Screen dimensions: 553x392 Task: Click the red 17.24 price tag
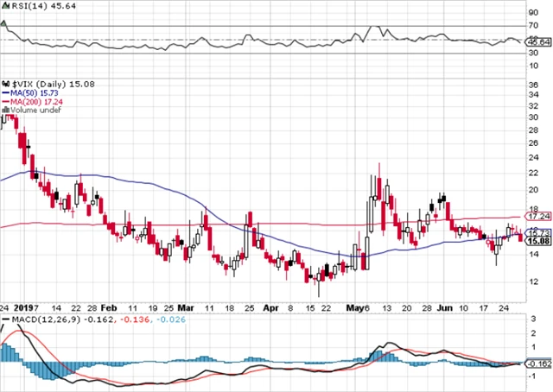tap(537, 217)
